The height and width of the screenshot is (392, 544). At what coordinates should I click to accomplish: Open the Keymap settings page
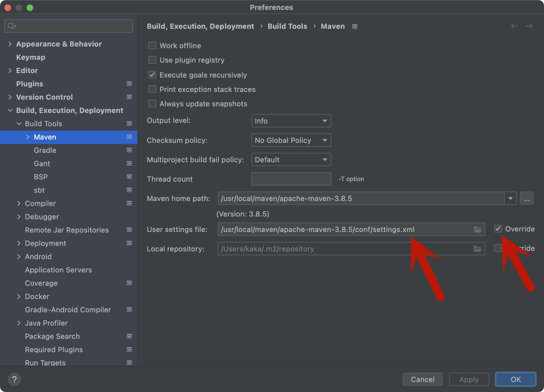30,57
